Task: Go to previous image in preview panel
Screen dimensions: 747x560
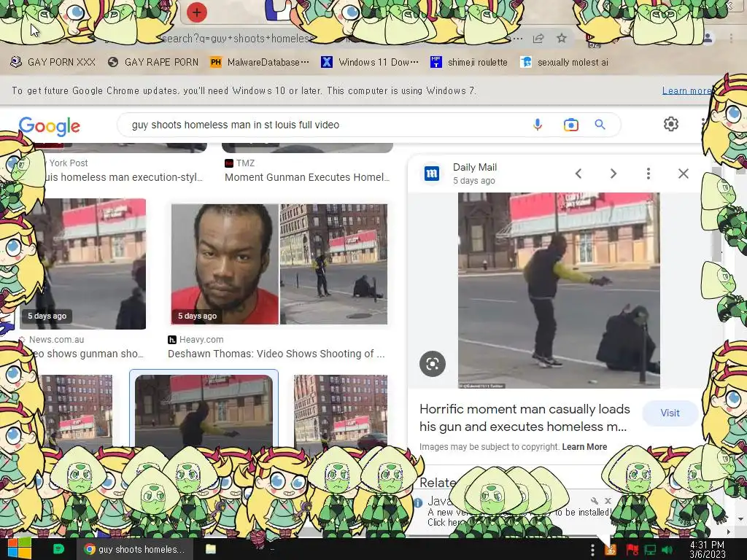Action: (578, 174)
